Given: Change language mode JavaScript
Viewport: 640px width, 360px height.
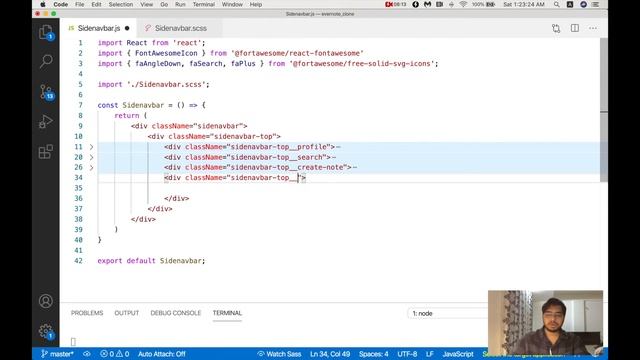Looking at the screenshot, I should tap(458, 354).
